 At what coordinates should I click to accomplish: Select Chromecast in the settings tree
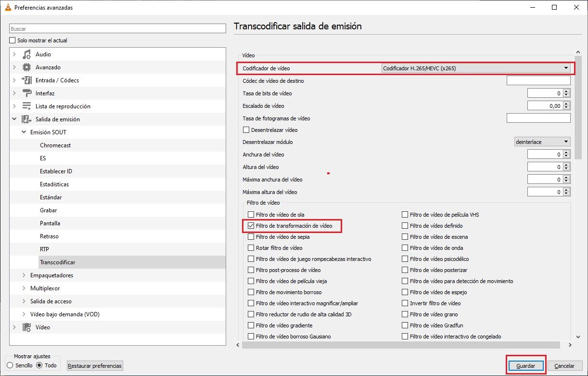coord(55,145)
